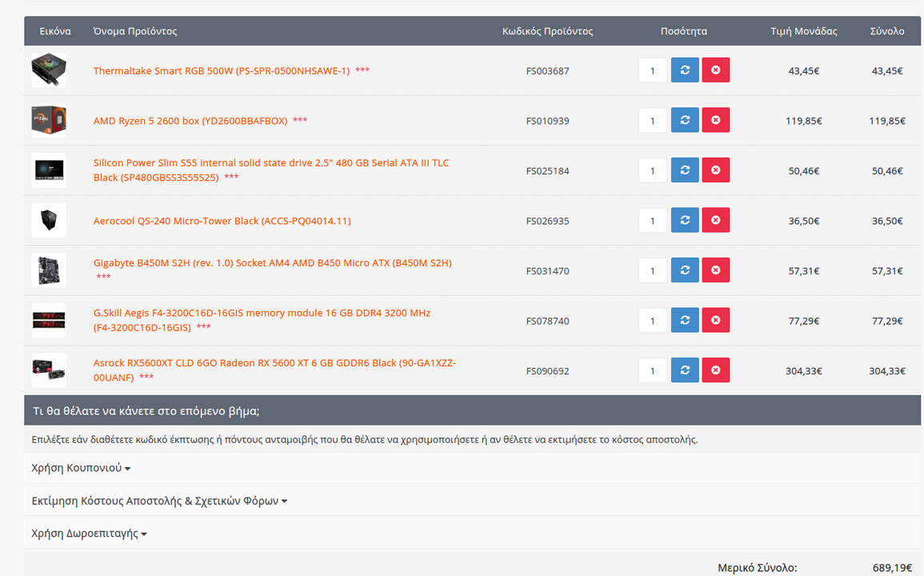Select the subtotal value 689,19€

click(x=892, y=568)
